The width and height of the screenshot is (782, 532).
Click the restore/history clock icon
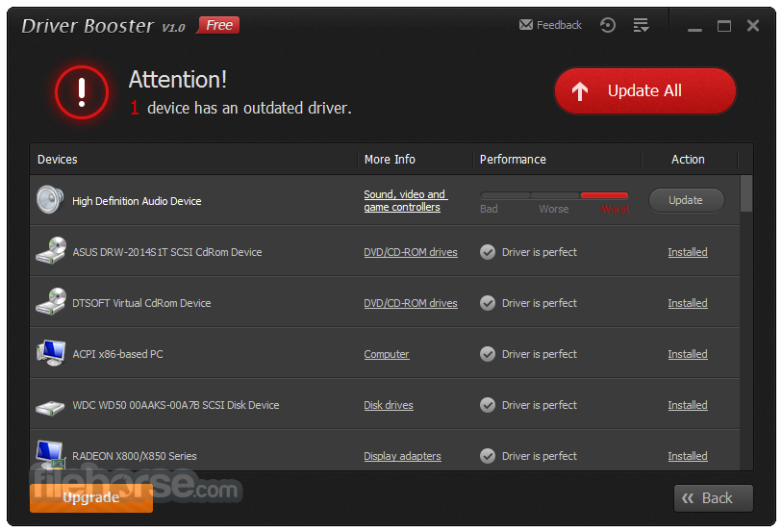[x=608, y=25]
